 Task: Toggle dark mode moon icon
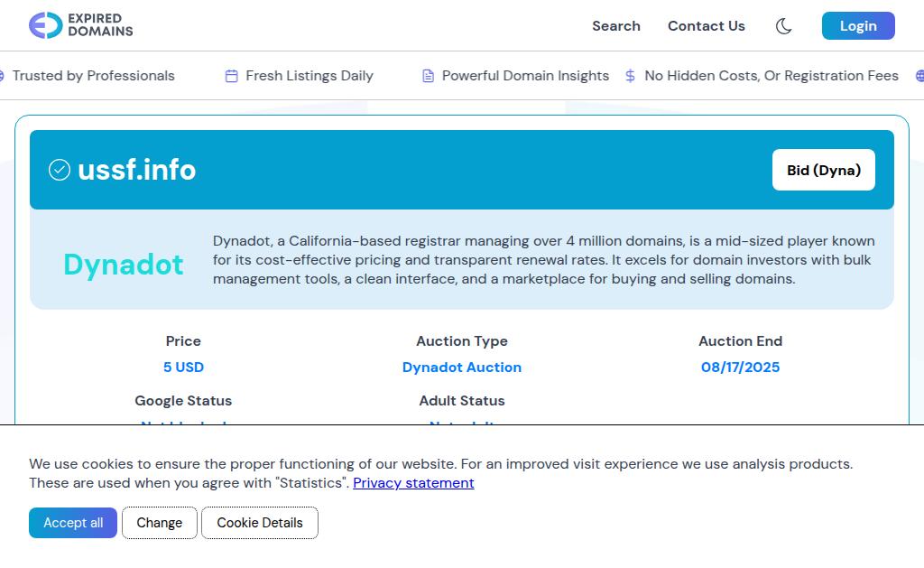(783, 26)
